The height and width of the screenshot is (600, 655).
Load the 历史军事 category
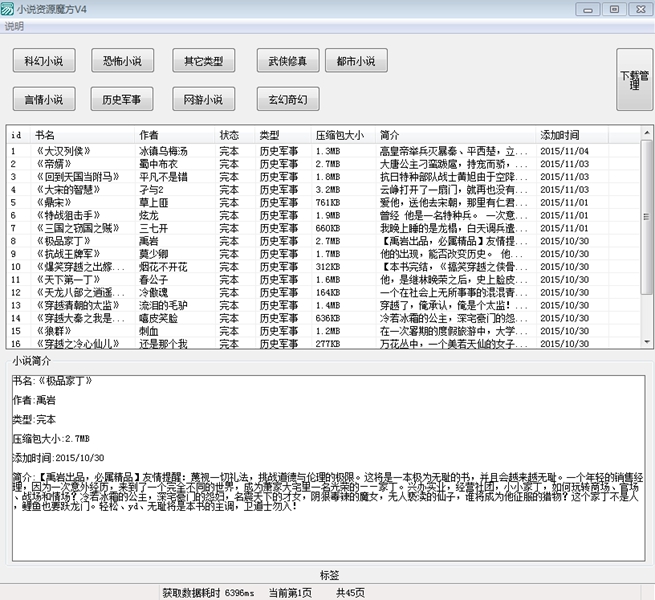click(122, 99)
